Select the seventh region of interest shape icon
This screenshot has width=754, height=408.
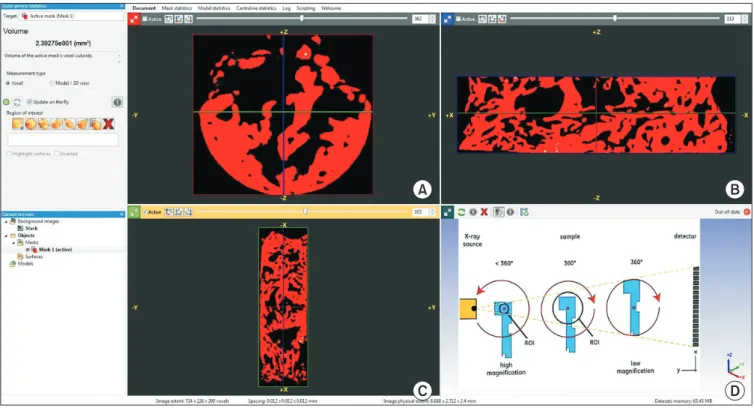click(96, 124)
